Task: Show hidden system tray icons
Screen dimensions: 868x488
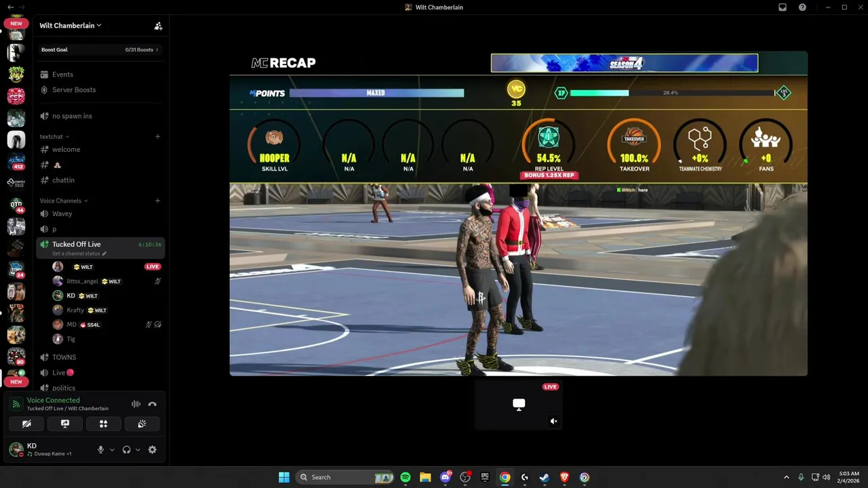Action: (787, 477)
